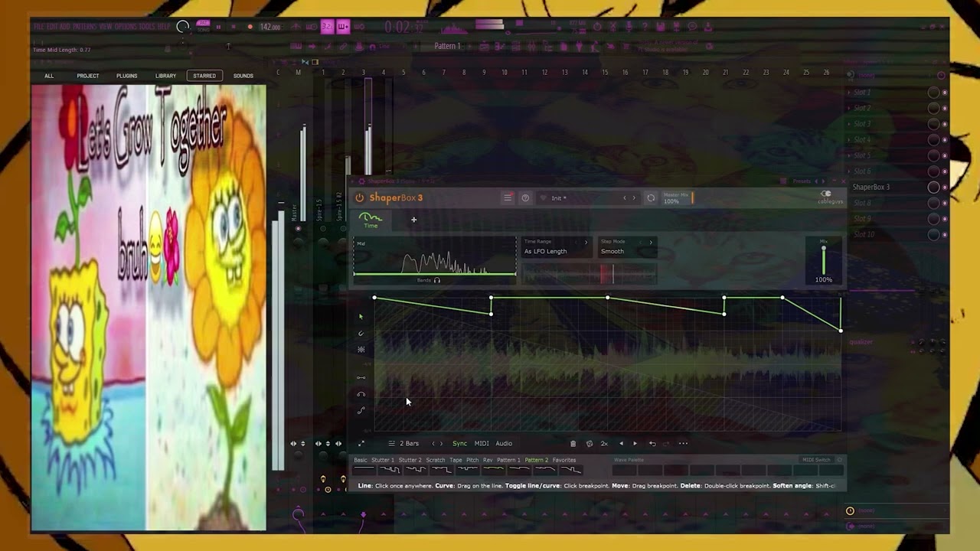980x551 pixels.
Task: Randomize the wave with dice icon
Action: pyautogui.click(x=589, y=443)
